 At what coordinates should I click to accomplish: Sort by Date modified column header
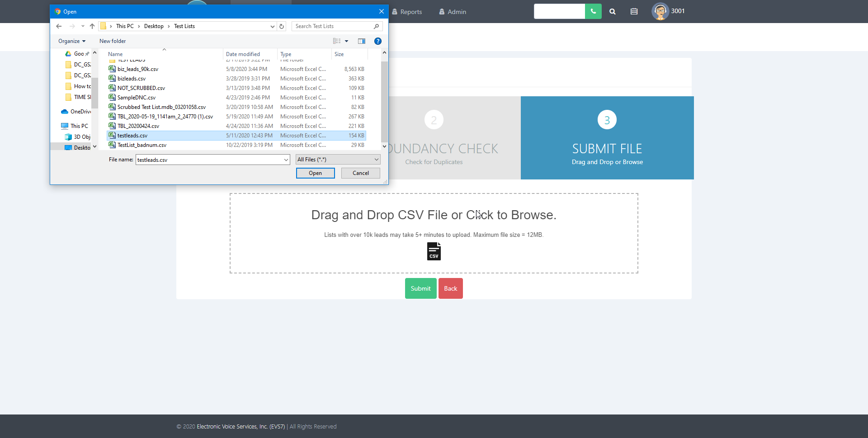[250, 54]
